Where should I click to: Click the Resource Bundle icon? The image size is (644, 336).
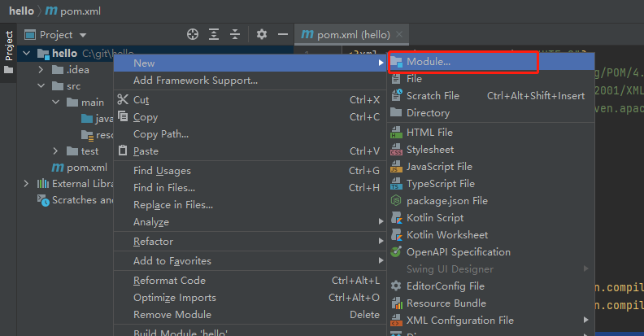pos(396,303)
